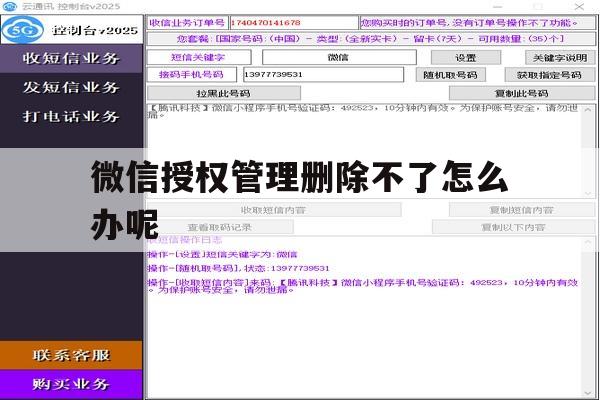Click log line 操作-[随机取号码]

tap(238, 268)
